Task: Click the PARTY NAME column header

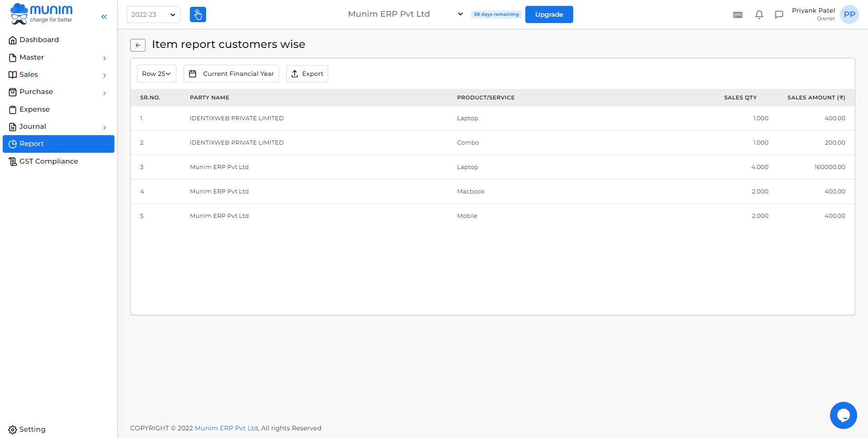Action: (209, 98)
